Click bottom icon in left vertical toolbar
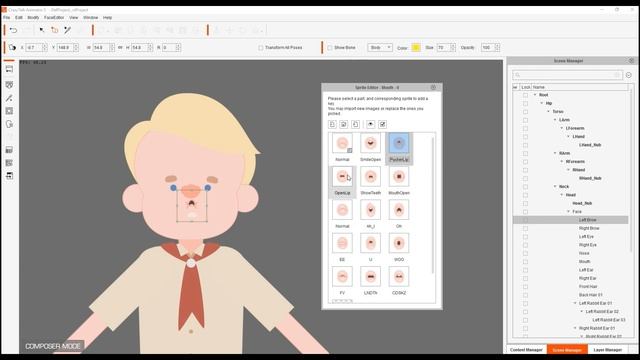This screenshot has width=640, height=360. [x=9, y=176]
